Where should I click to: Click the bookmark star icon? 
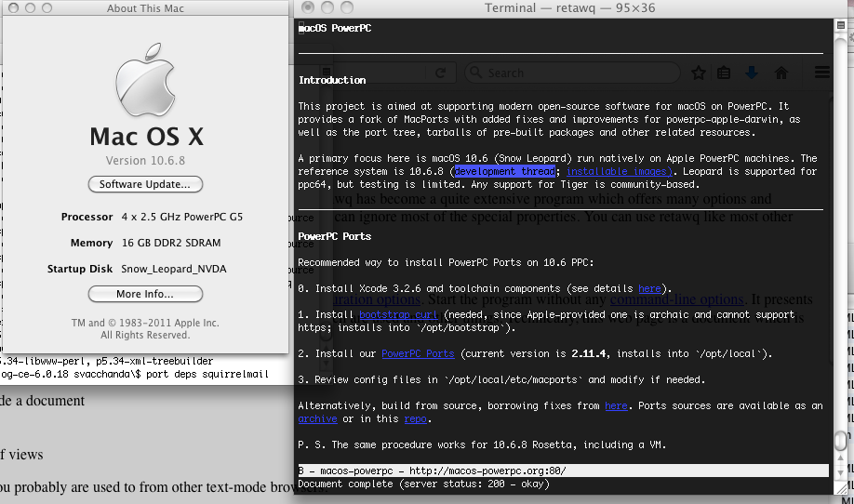[x=699, y=73]
